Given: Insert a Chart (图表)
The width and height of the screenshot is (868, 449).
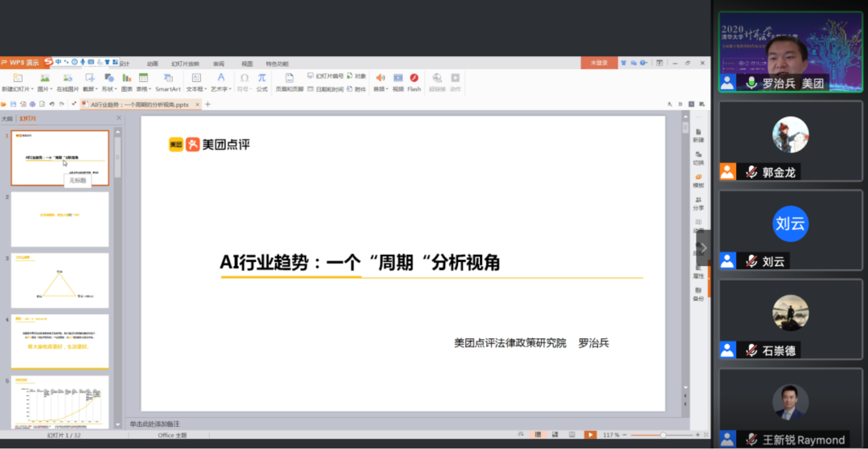Looking at the screenshot, I should [126, 82].
